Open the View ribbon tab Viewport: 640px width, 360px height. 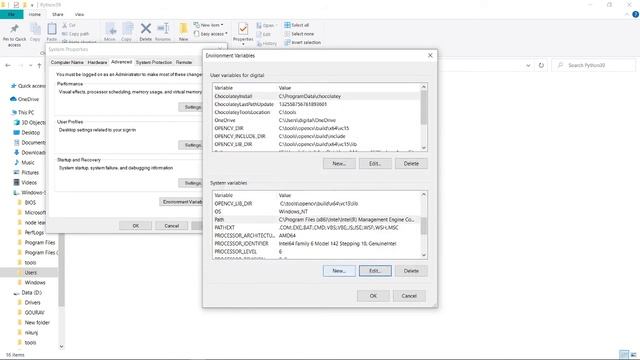tap(79, 14)
